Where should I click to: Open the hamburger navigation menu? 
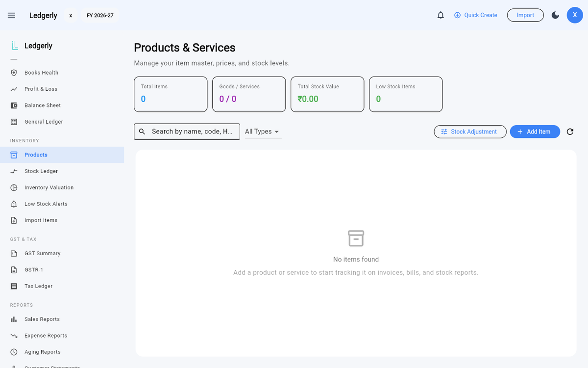[12, 15]
